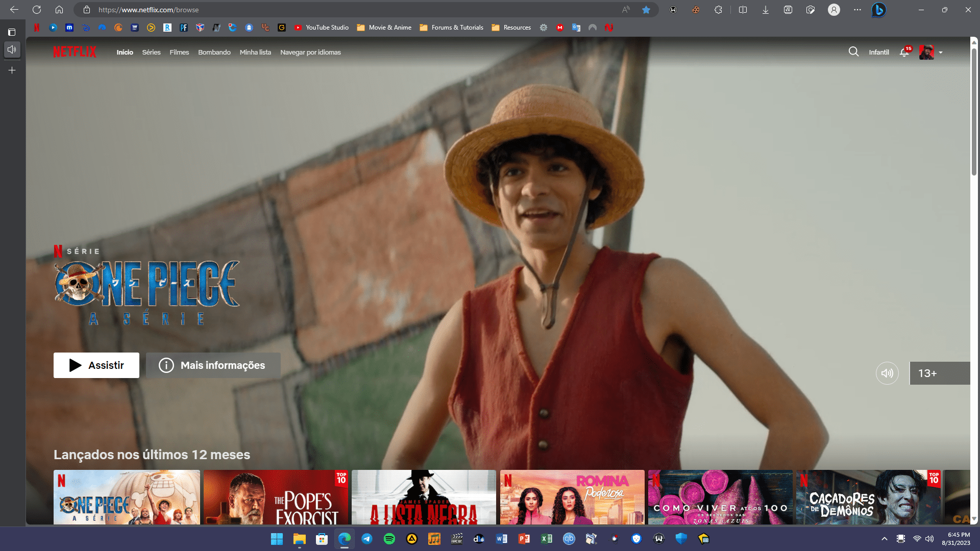This screenshot has width=980, height=551.
Task: Launch Spotify from the taskbar
Action: tap(389, 539)
